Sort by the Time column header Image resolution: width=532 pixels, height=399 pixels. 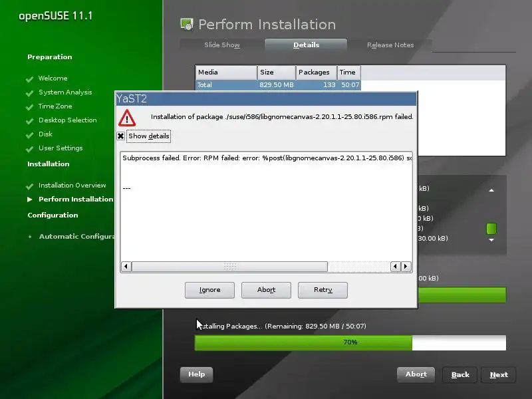point(348,72)
